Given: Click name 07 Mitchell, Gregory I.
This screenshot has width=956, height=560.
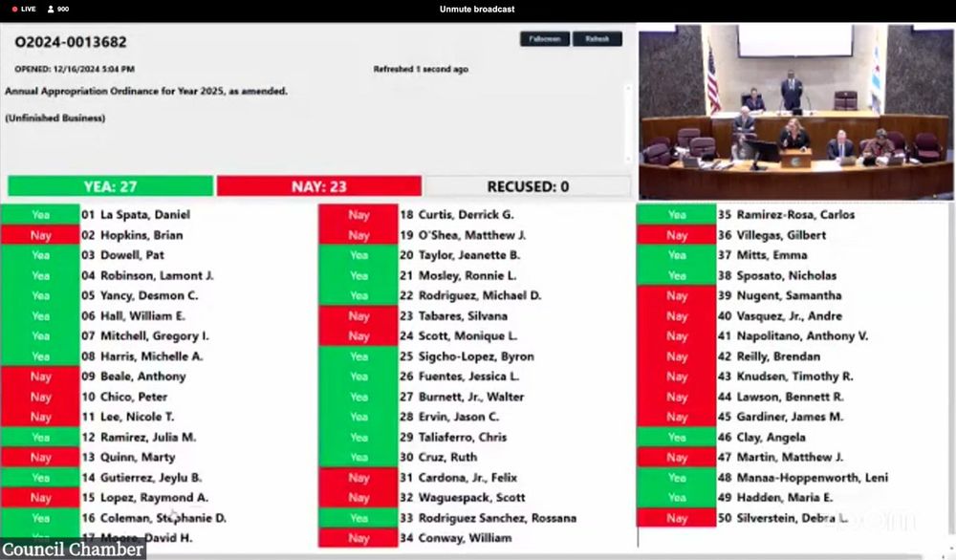Looking at the screenshot, I should tap(145, 335).
